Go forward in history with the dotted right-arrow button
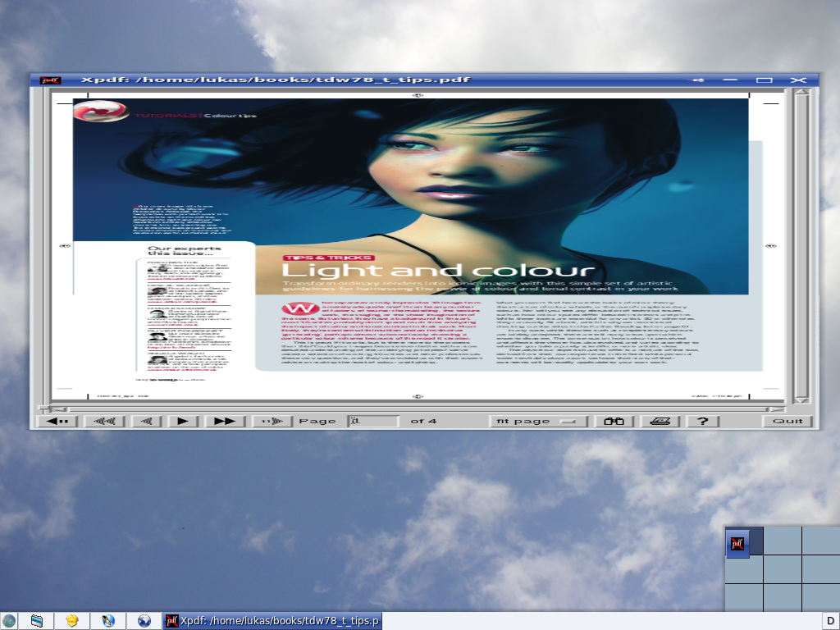Image resolution: width=840 pixels, height=630 pixels. click(272, 421)
